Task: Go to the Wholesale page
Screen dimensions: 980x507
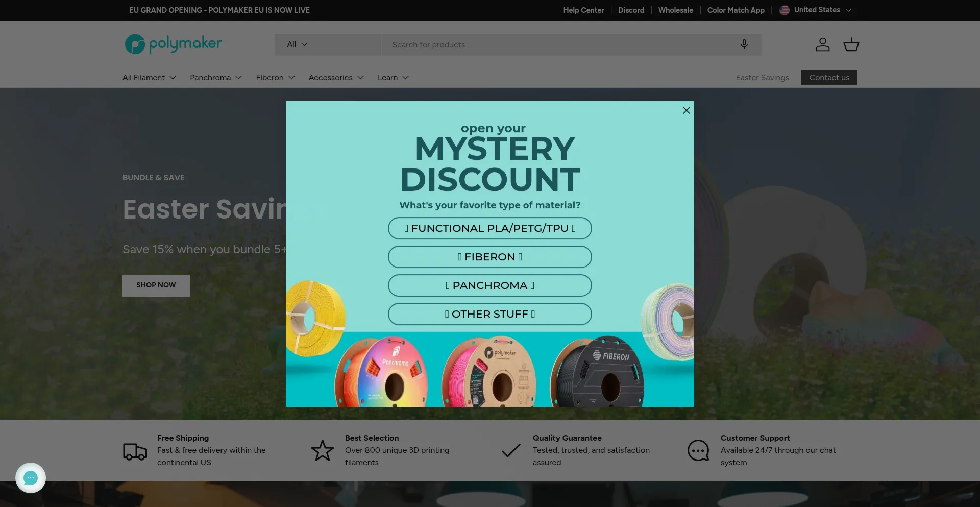Action: [675, 10]
